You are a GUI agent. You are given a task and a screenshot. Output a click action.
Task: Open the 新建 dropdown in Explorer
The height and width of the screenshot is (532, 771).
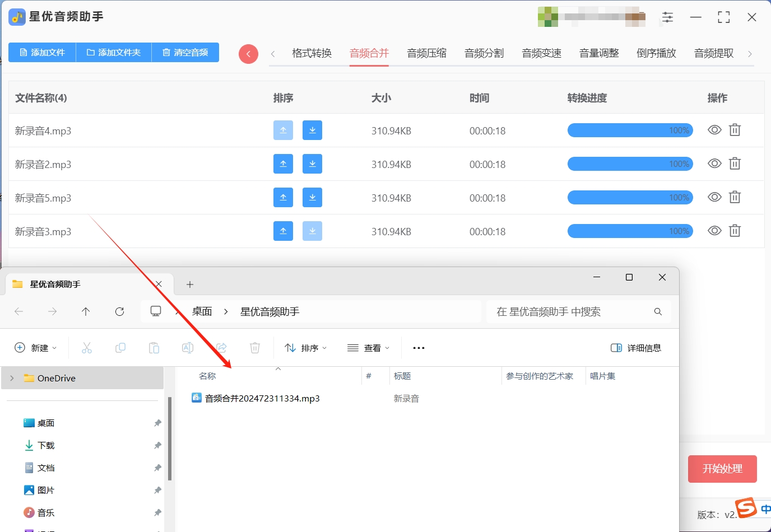[35, 348]
